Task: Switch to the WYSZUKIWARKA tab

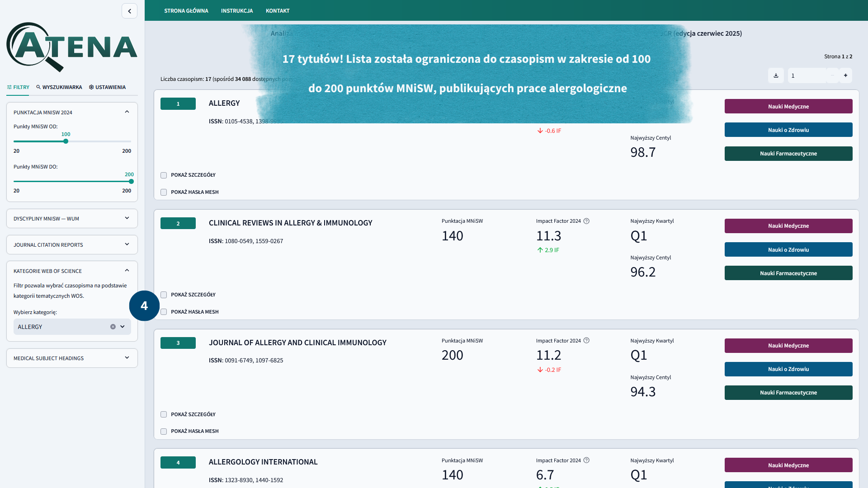Action: [x=59, y=87]
